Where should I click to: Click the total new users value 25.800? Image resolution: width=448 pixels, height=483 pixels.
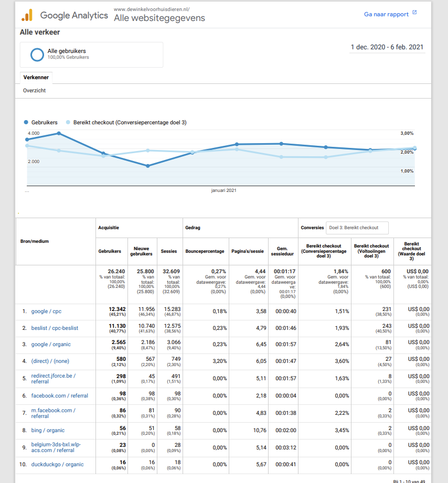145,271
